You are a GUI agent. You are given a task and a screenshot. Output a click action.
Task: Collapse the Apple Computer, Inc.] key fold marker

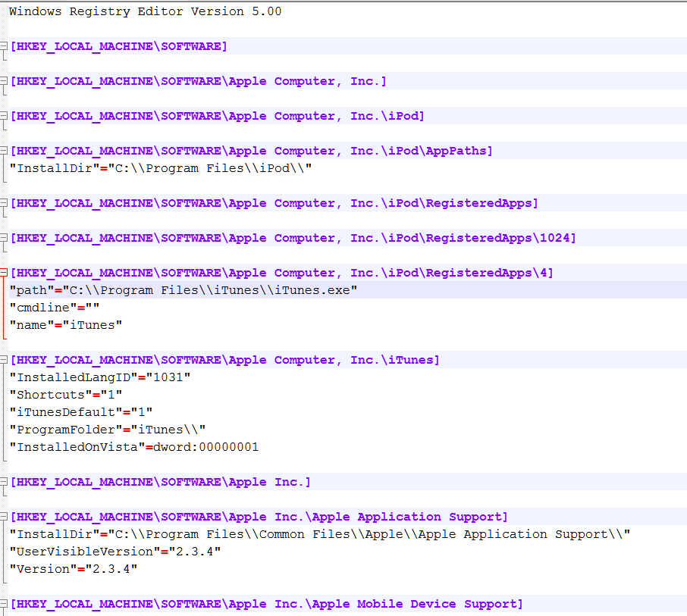pos(4,80)
